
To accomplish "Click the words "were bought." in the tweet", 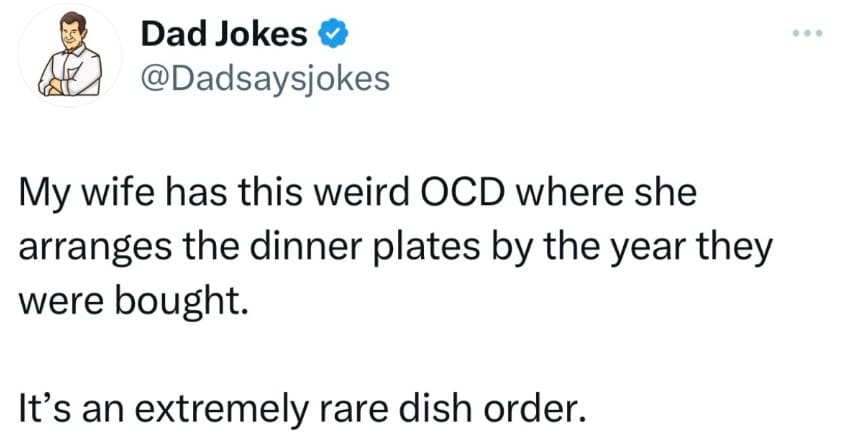I will click(134, 302).
